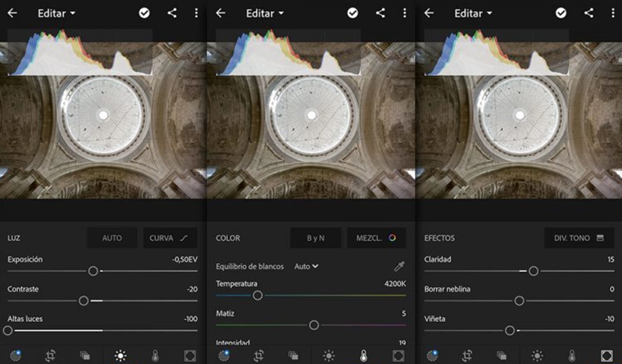Select the thermometer Color icon on the Luz screen
The width and height of the screenshot is (622, 364).
coord(155,356)
